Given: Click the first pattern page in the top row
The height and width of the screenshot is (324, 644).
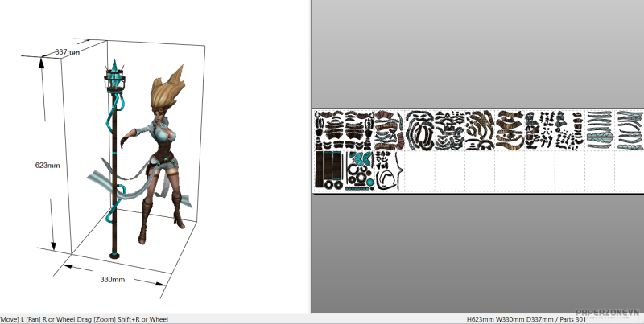Looking at the screenshot, I should 329,130.
